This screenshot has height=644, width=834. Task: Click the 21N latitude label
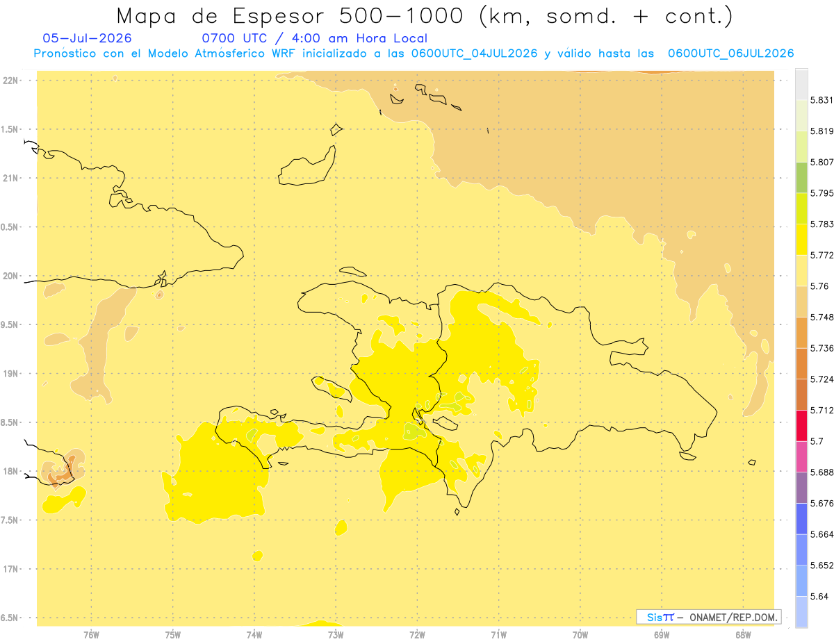10,179
